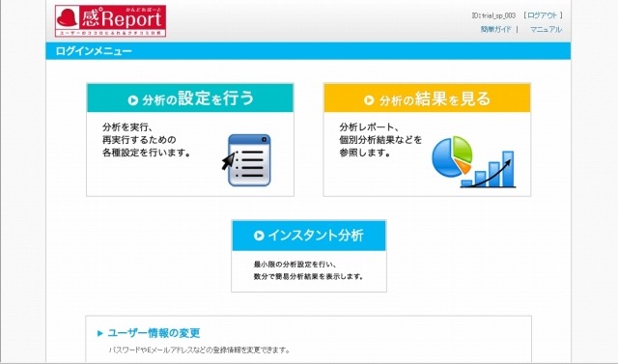Click the ログインメニュー header title
This screenshot has width=618, height=364.
click(x=94, y=51)
